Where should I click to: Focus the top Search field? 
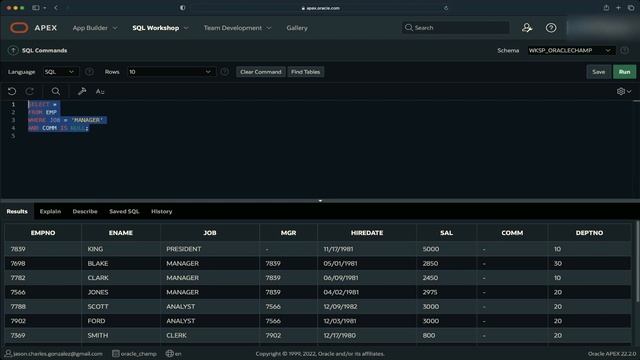[456, 28]
